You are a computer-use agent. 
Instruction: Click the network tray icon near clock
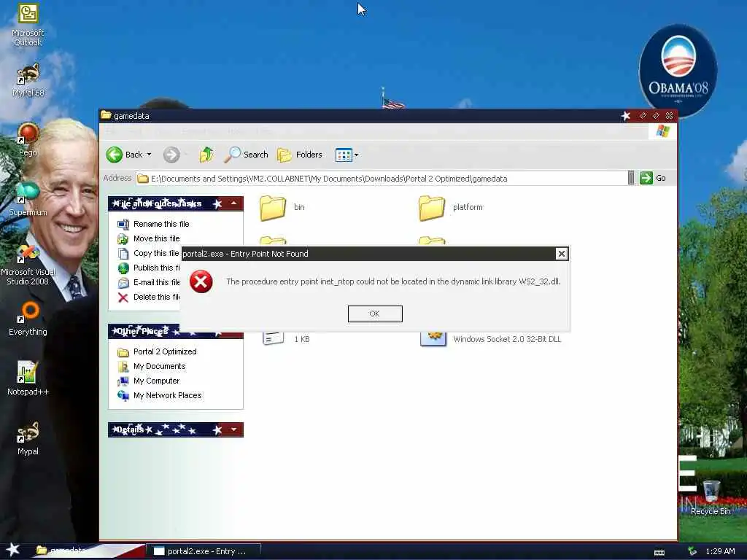click(692, 551)
